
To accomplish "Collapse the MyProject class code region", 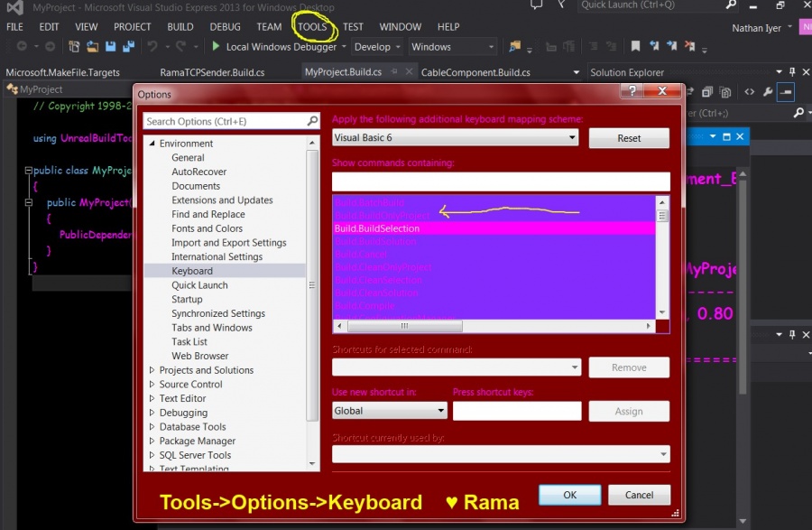I will pyautogui.click(x=29, y=171).
